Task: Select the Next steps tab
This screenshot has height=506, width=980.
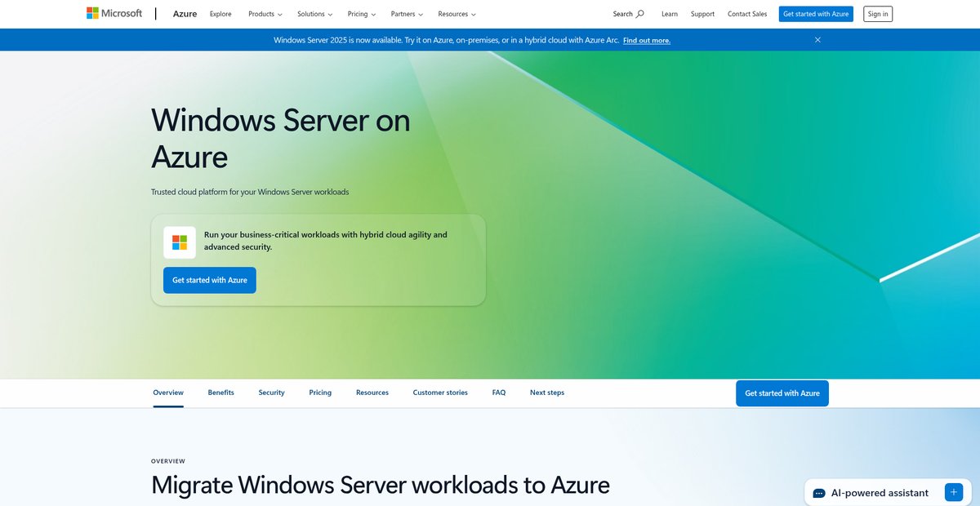Action: click(547, 393)
